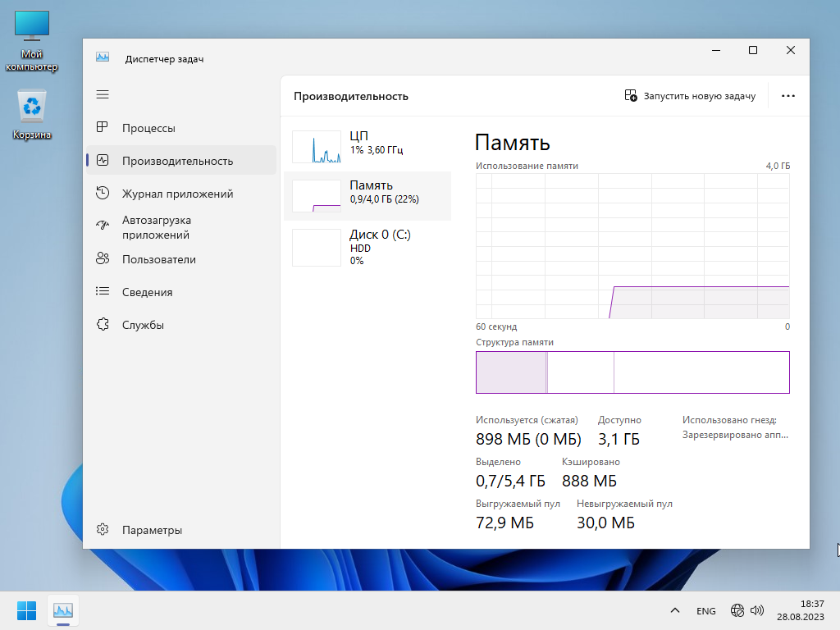
Task: Maximize the Диспетчер задач window
Action: click(753, 50)
